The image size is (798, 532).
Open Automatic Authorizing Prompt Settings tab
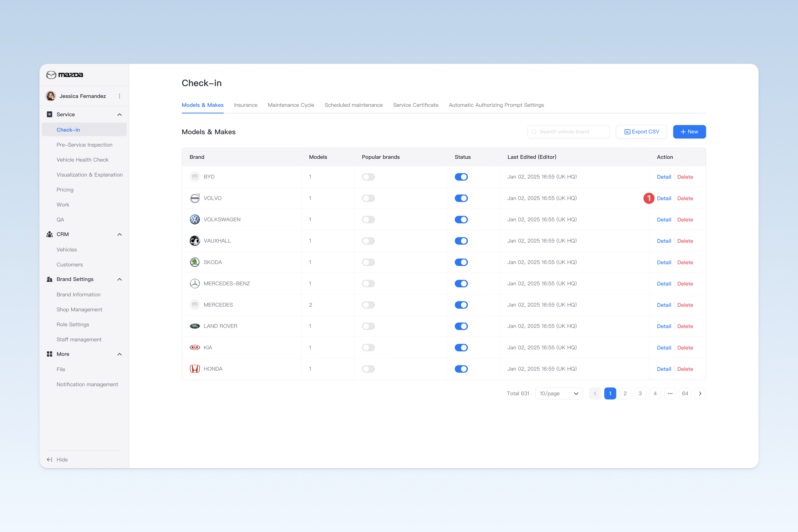point(496,105)
